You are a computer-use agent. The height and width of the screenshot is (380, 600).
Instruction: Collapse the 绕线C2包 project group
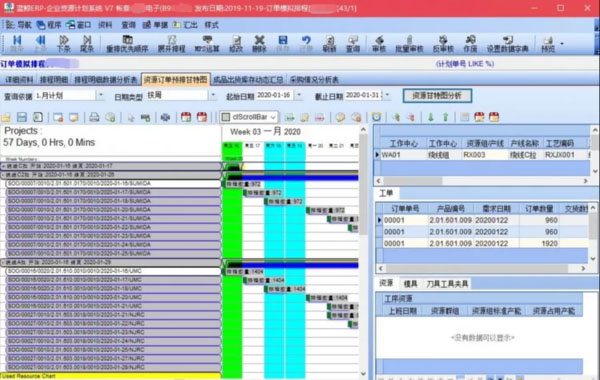3,175
